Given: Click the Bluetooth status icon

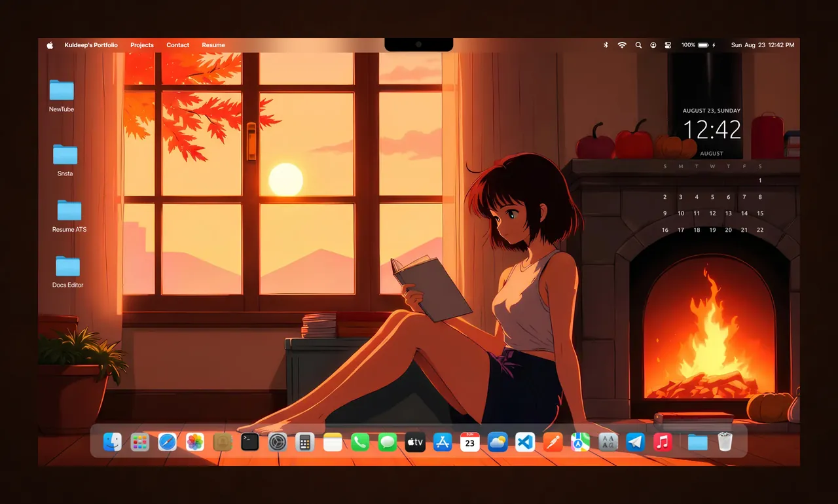Looking at the screenshot, I should 606,45.
